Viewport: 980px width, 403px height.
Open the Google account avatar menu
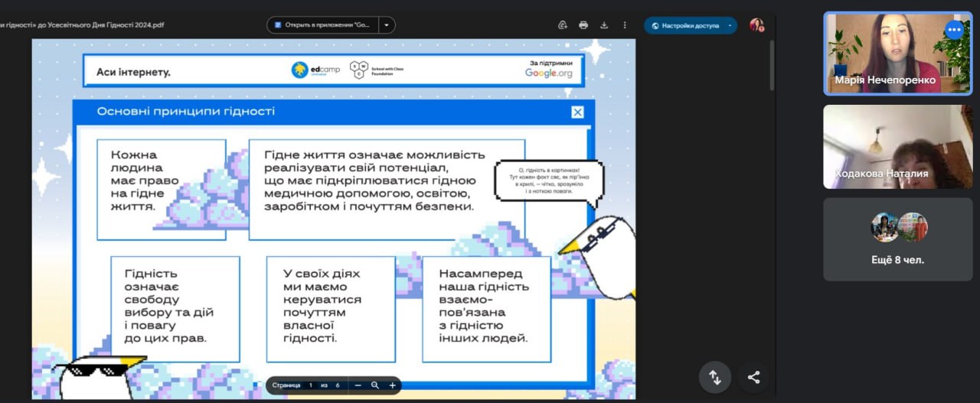pyautogui.click(x=756, y=25)
